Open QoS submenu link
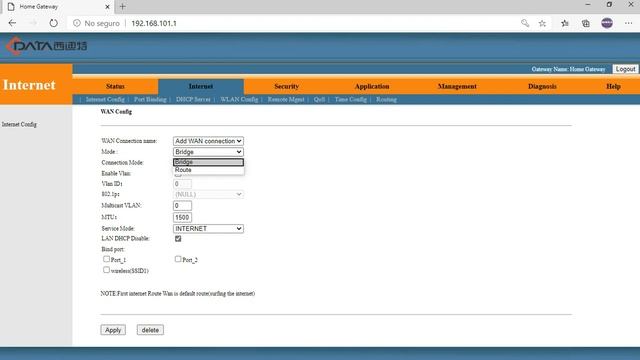640x360 pixels. 319,100
